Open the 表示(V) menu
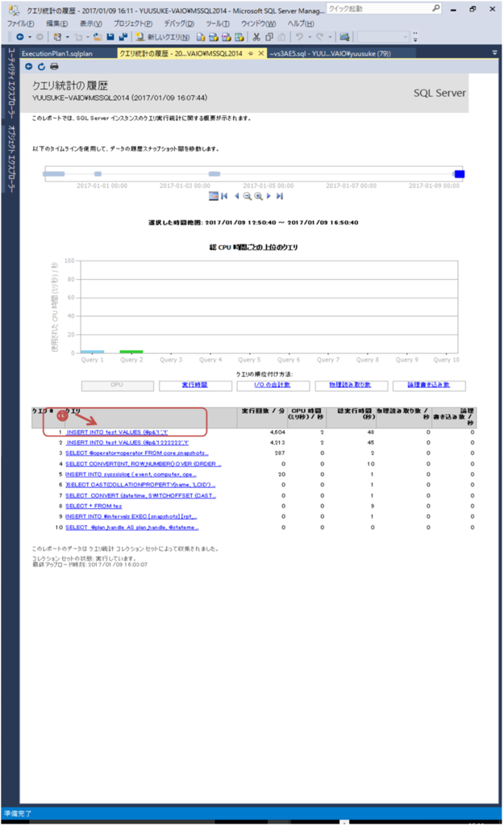 pos(90,23)
